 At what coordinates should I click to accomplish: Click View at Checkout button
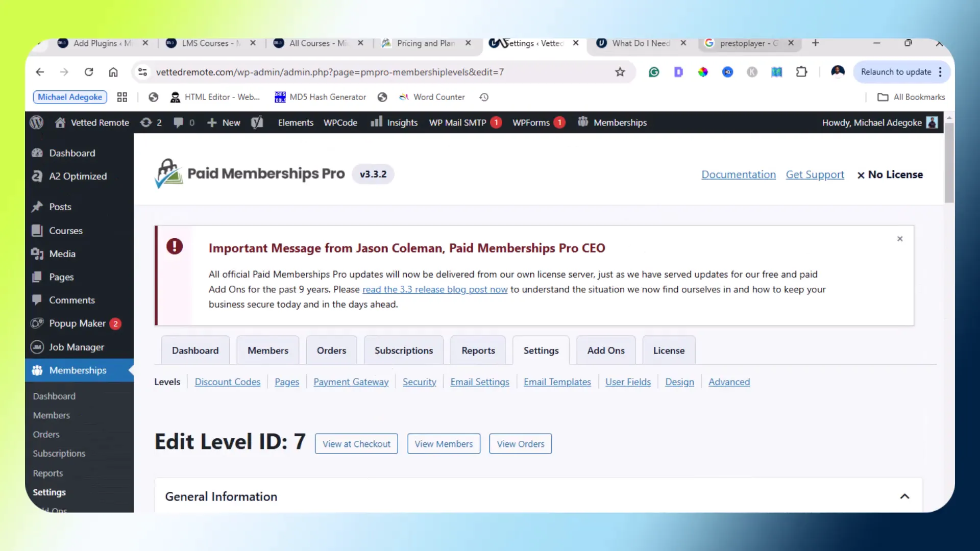click(x=356, y=444)
